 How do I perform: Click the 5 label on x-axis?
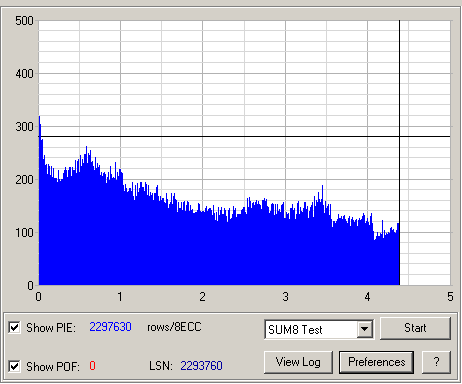pos(450,296)
